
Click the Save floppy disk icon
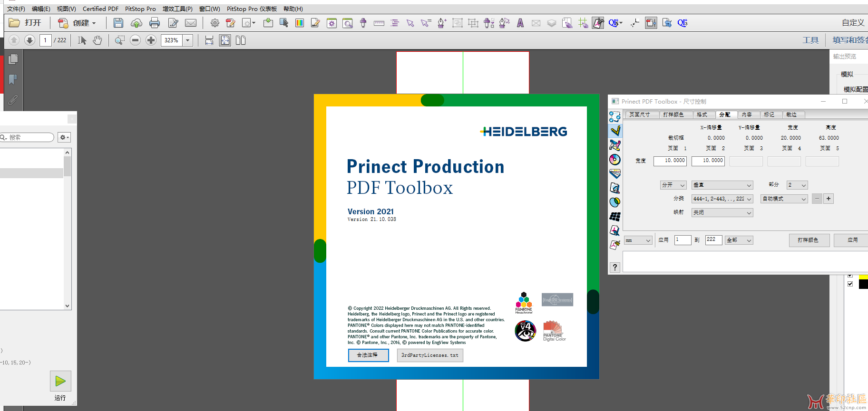tap(118, 23)
